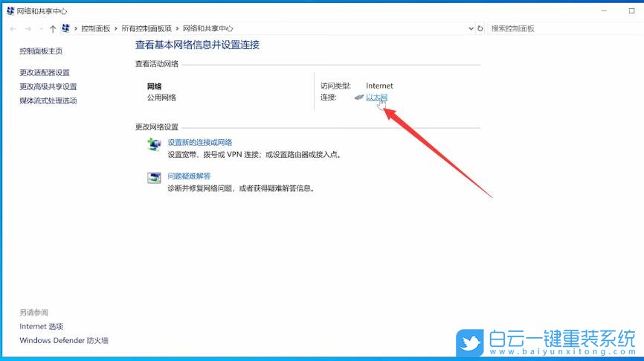Open the recent locations dropdown arrow
Viewport: 644px width, 361px height.
click(x=41, y=28)
